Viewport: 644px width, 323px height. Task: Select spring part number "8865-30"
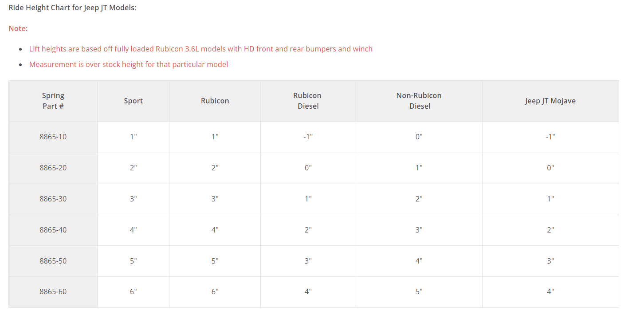coord(53,199)
